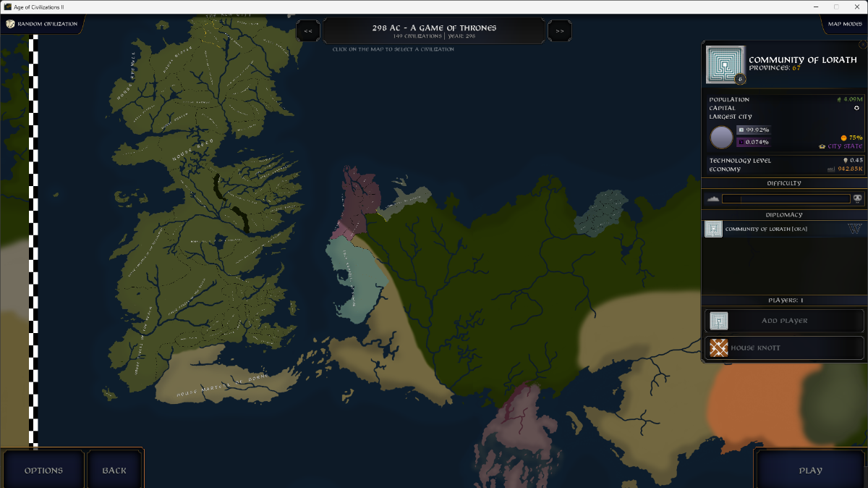Click the Random Civilization button
Viewport: 868px width, 488px height.
[x=42, y=24]
